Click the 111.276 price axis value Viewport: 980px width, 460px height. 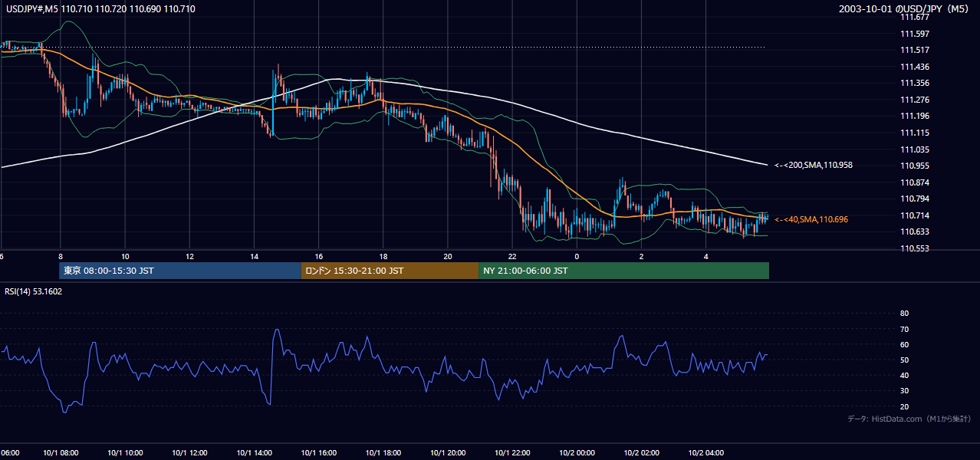(915, 100)
